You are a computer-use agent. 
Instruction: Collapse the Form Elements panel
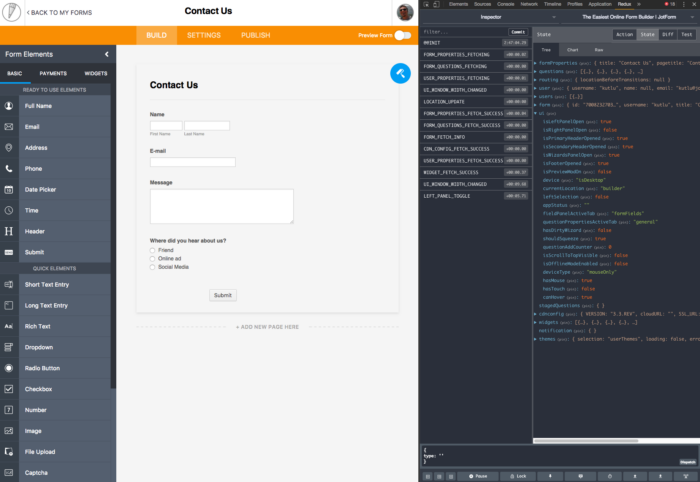[107, 54]
